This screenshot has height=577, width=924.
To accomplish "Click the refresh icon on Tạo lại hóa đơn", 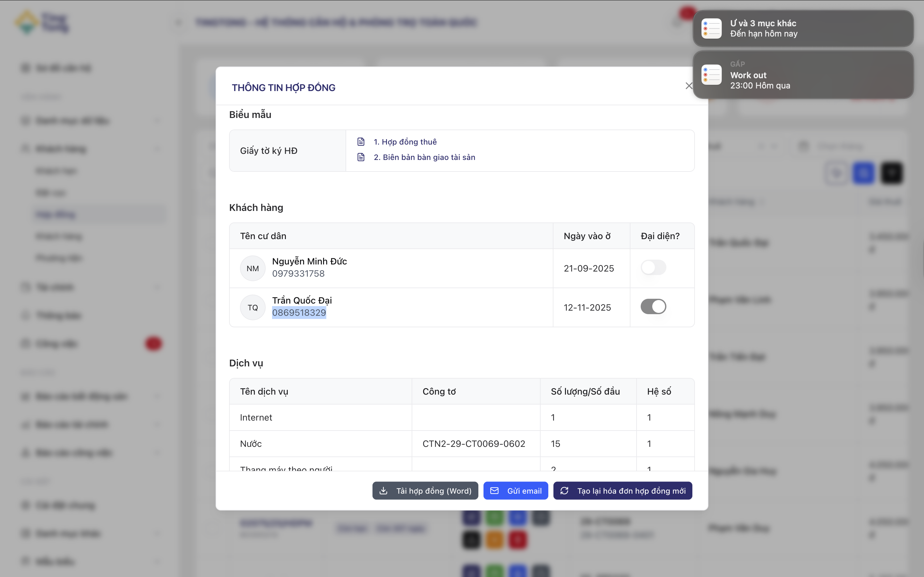I will (x=564, y=491).
